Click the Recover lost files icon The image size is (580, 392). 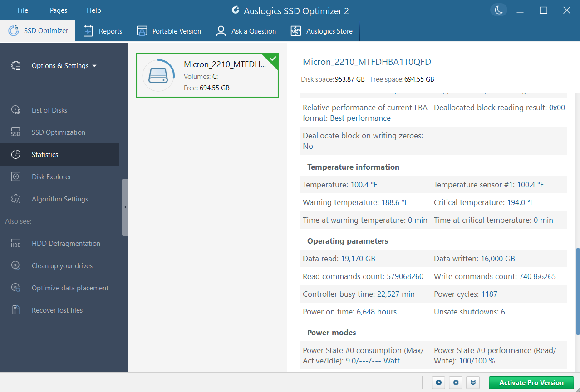pos(16,310)
